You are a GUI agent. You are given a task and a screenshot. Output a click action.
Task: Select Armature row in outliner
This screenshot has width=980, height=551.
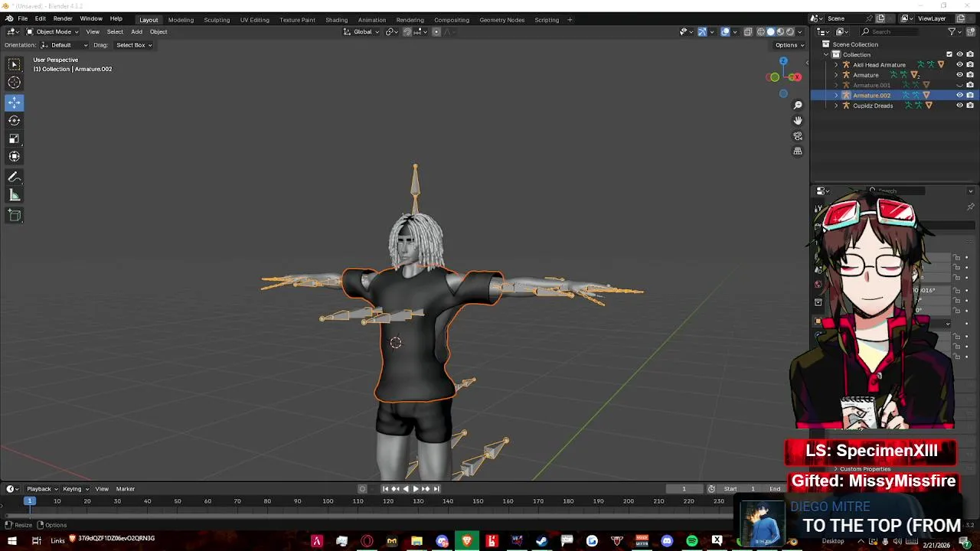click(866, 75)
